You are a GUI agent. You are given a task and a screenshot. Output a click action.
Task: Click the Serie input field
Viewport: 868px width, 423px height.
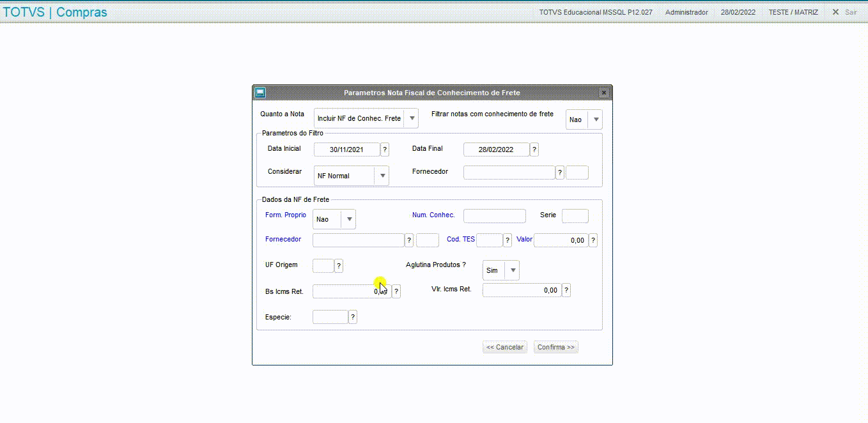pyautogui.click(x=575, y=216)
